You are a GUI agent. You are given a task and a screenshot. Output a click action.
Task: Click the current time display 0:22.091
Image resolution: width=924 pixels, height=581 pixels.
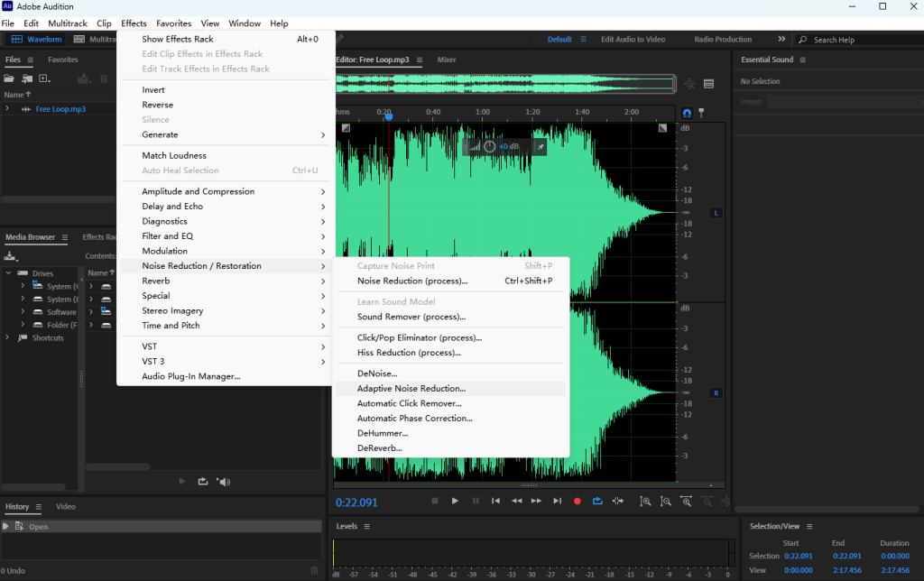pos(356,503)
